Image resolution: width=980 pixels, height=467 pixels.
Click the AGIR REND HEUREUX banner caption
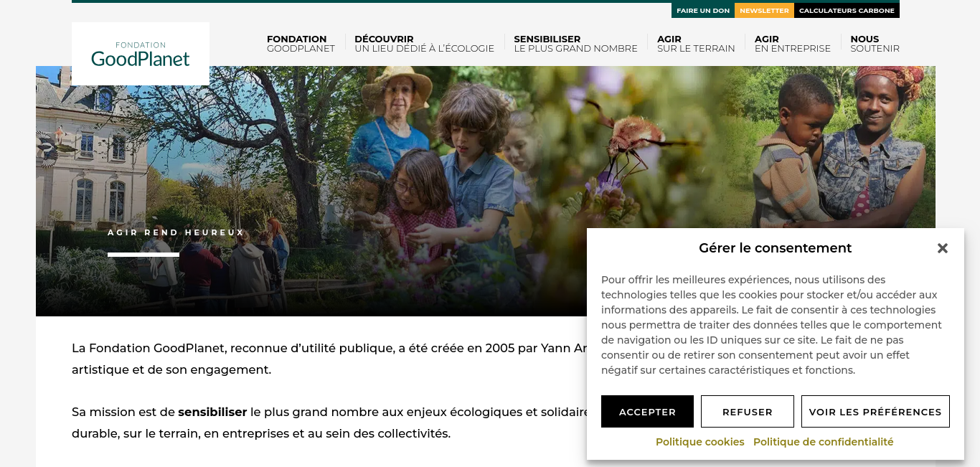coord(176,232)
